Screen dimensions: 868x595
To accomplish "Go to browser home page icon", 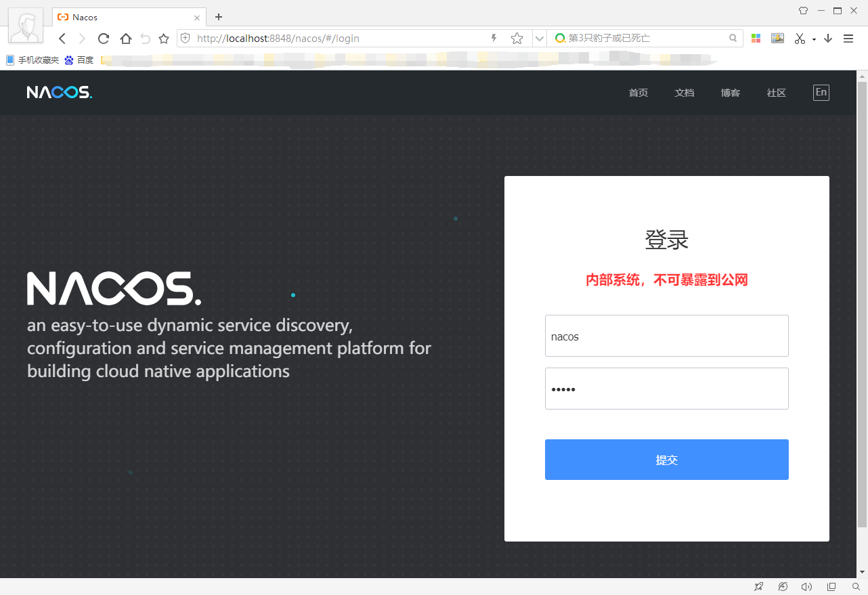I will [x=125, y=39].
